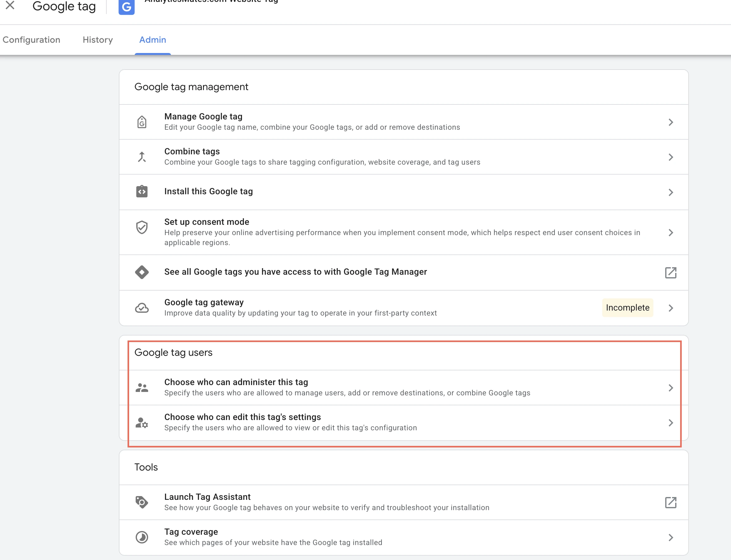Click the Install this Google tag code icon

point(142,191)
